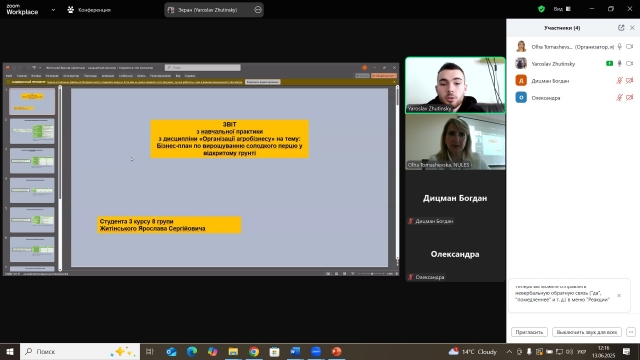Toggle Olha Tomashevska's camera in participants list
640x360 pixels.
point(630,47)
